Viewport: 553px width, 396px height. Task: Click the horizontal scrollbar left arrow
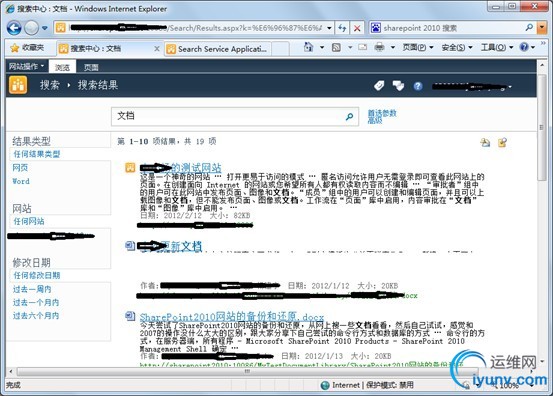[11, 371]
